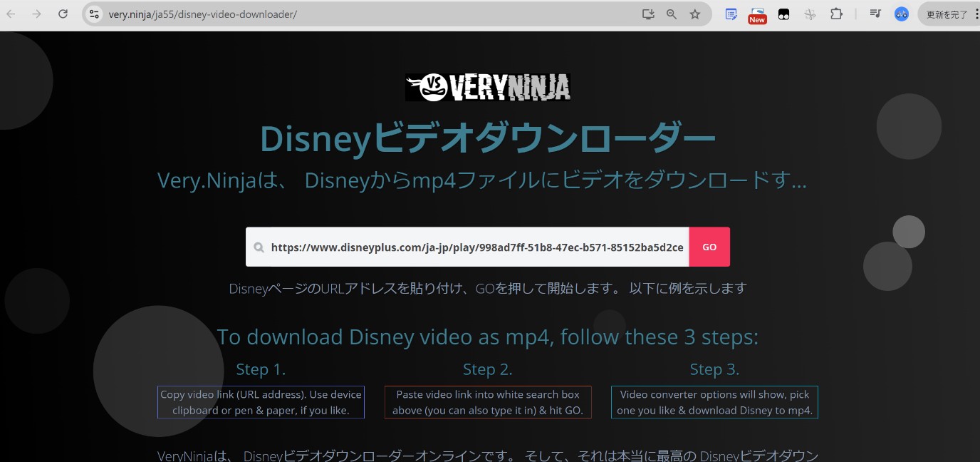Open the blue note-editor extension icon

(731, 14)
